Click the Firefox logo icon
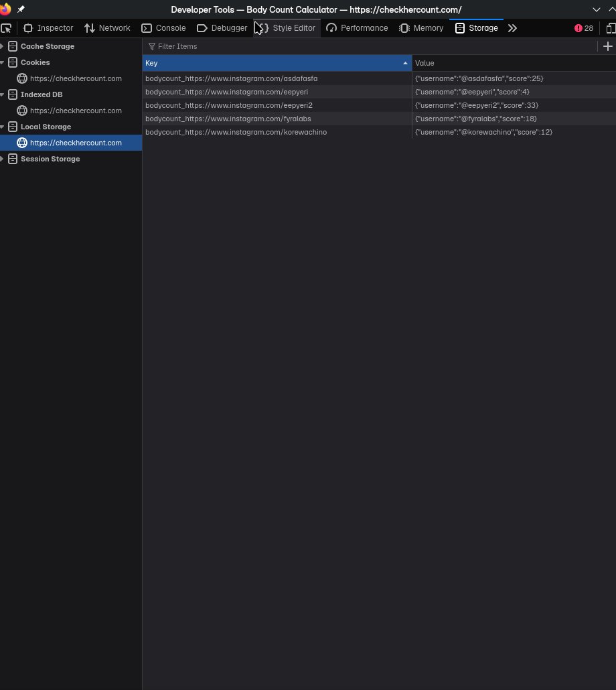The image size is (616, 690). click(5, 9)
